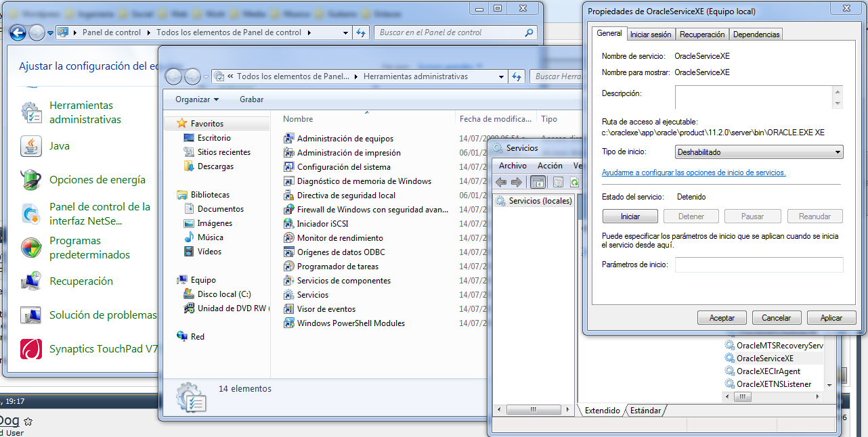Open Iniciador iSCSI shortcut

point(322,224)
